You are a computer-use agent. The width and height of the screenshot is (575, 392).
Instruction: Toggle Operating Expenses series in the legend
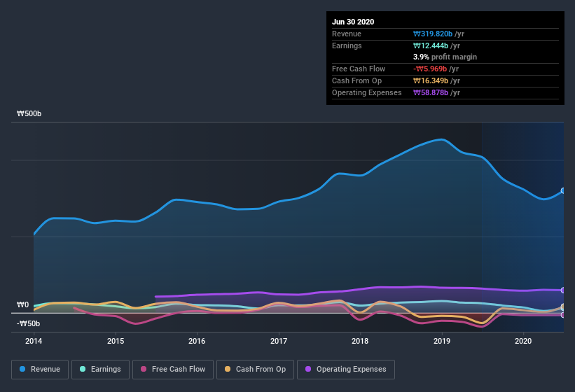pos(346,369)
